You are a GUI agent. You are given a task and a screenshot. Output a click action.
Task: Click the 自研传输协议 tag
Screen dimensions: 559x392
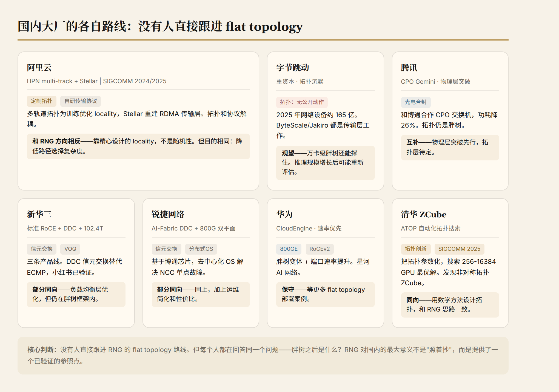[81, 101]
